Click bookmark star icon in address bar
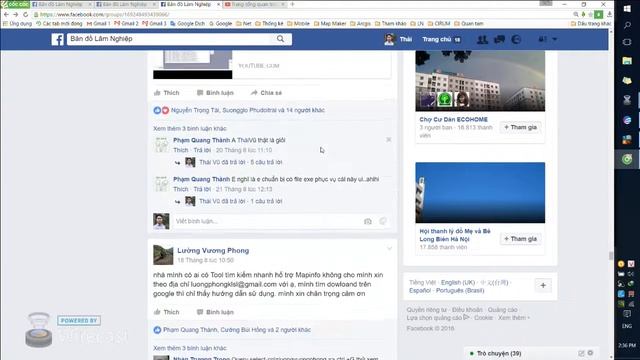 pos(590,14)
